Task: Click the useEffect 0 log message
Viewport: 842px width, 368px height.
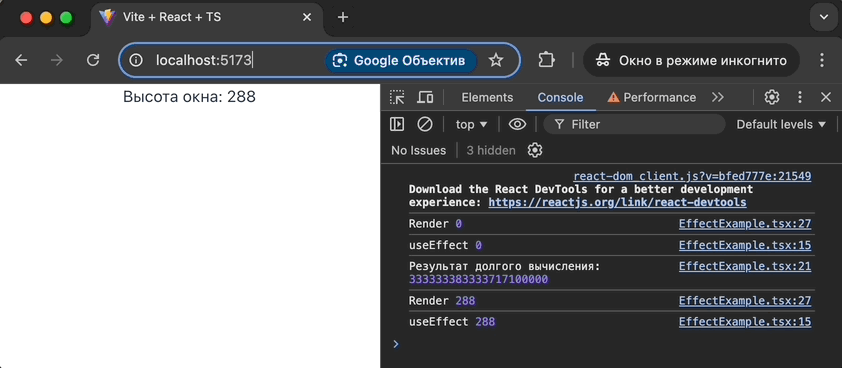Action: [x=445, y=246]
